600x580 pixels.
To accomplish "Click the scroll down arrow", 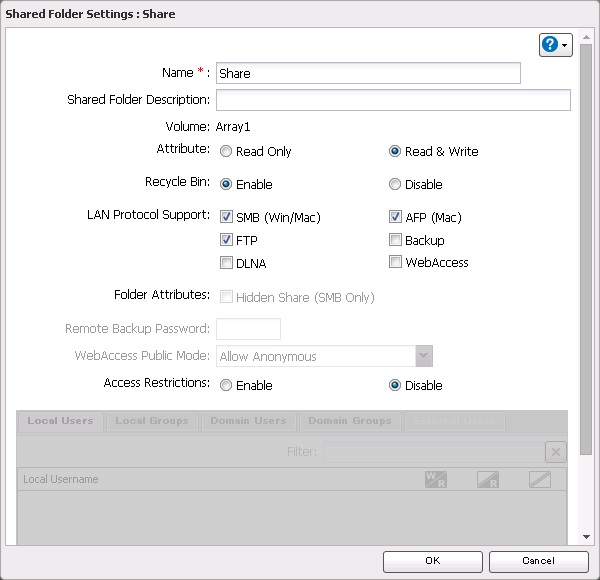I will (x=586, y=537).
